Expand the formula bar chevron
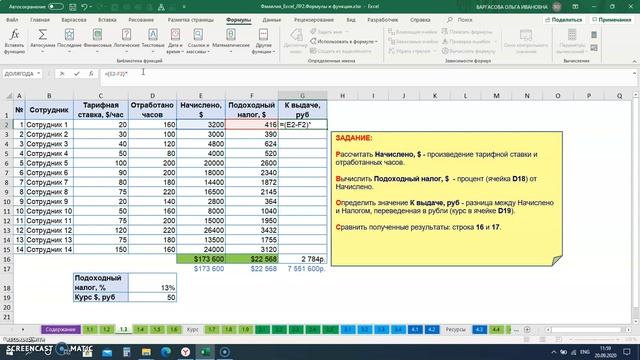 634,73
